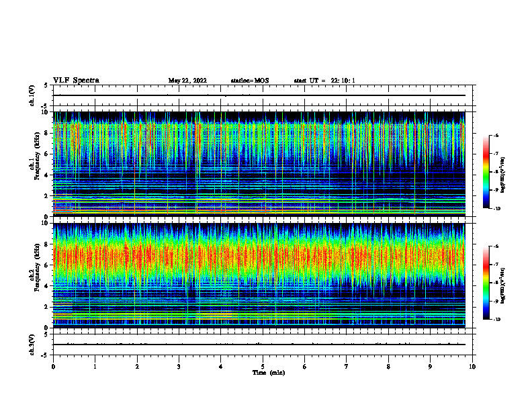Click the time axis tick label "5"
The width and height of the screenshot is (532, 411).
pyautogui.click(x=263, y=367)
